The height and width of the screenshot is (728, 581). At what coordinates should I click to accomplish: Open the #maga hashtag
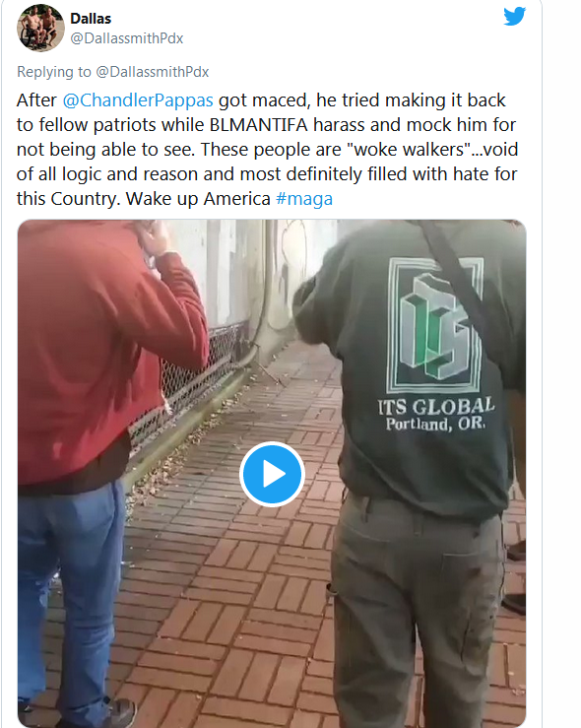(x=304, y=199)
